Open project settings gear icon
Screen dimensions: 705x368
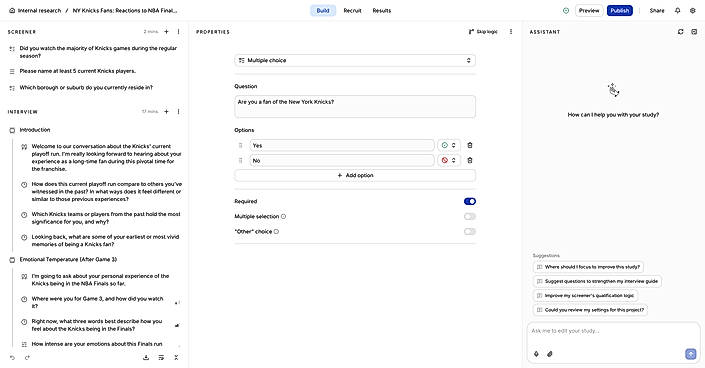pos(693,10)
